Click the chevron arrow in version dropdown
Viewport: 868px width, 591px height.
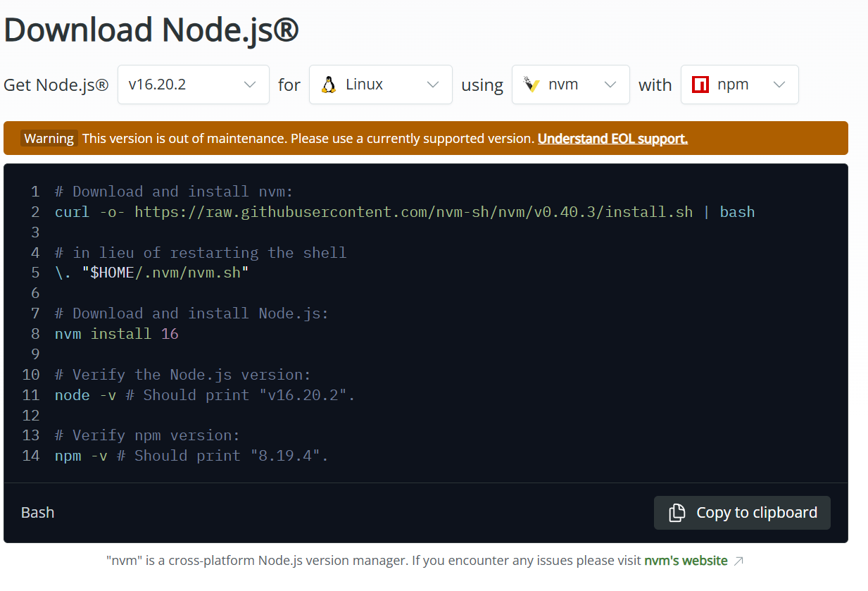(250, 85)
